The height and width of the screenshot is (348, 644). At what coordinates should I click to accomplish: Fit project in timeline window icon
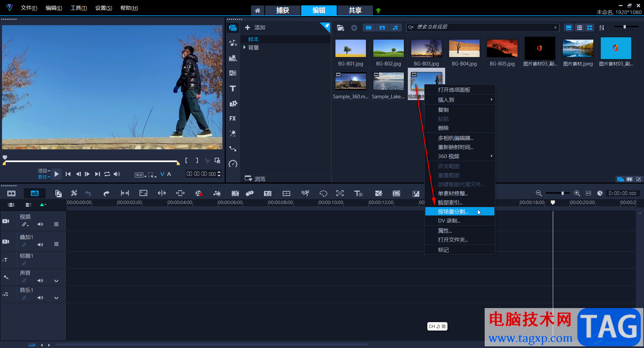coord(589,193)
